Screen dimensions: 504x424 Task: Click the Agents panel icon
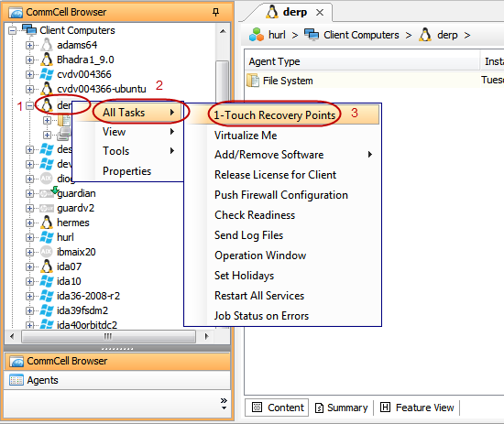click(16, 380)
